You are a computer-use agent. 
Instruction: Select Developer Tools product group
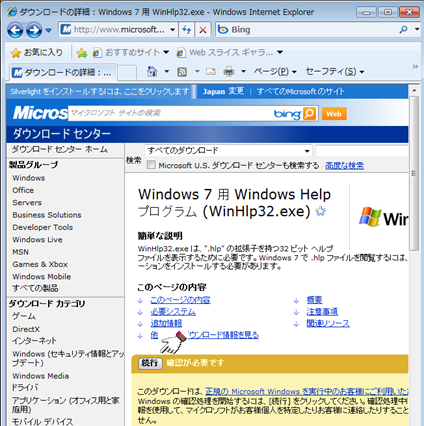43,227
